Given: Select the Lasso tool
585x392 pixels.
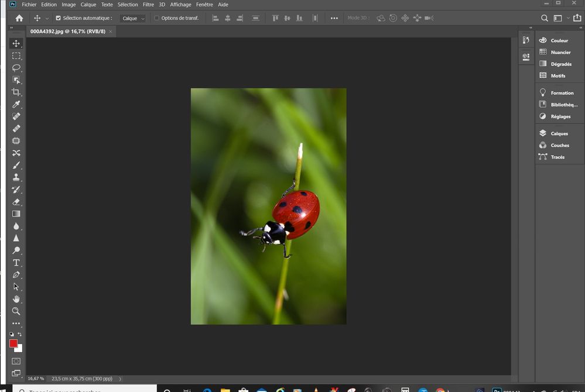Looking at the screenshot, I should pyautogui.click(x=16, y=68).
